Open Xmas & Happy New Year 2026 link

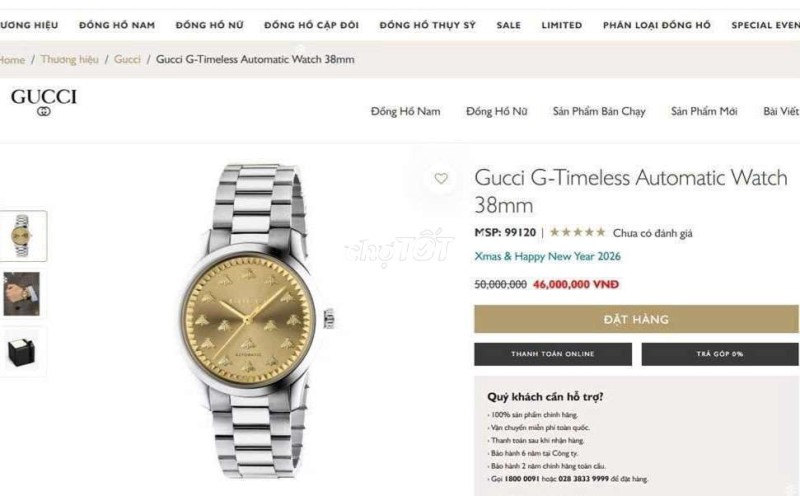click(x=547, y=256)
